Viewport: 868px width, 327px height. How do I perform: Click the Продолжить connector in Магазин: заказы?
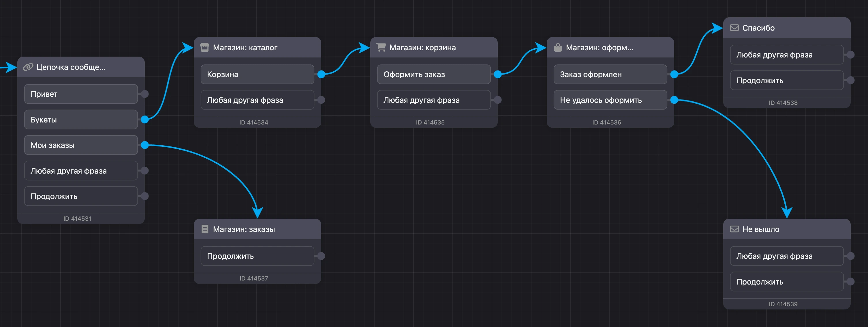click(321, 256)
